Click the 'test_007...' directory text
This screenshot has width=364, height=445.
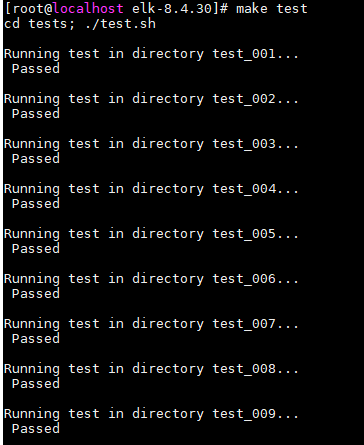[x=255, y=324]
